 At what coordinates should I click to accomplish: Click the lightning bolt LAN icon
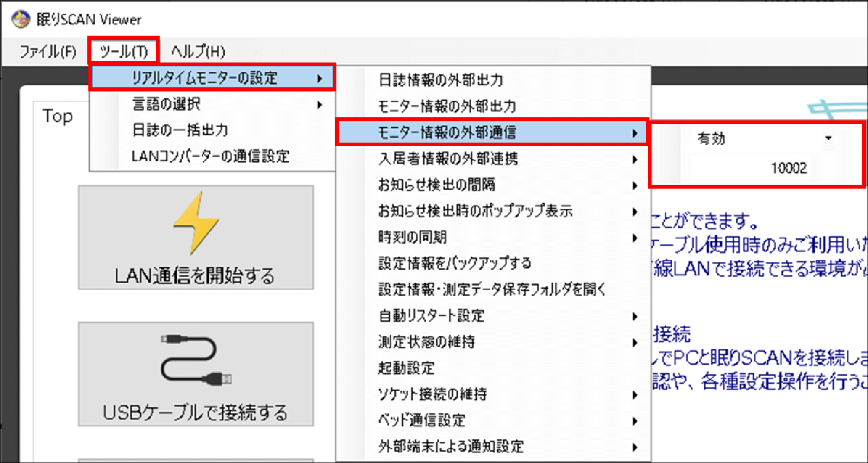[195, 223]
